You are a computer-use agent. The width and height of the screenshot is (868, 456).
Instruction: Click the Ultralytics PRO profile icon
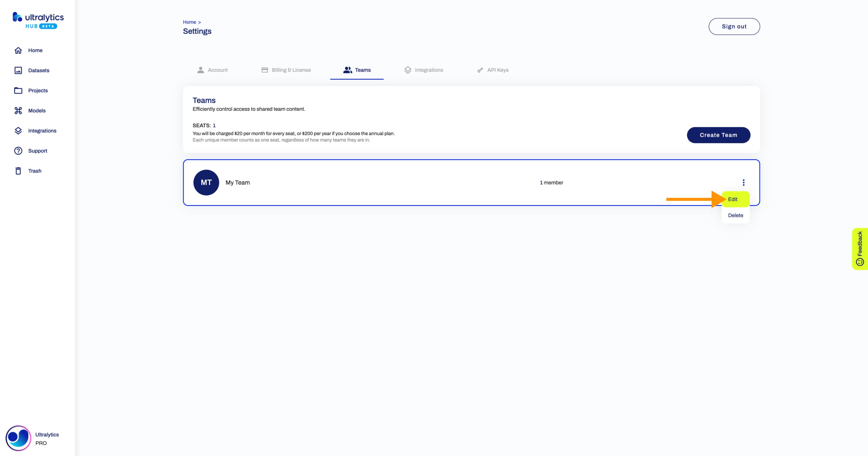click(18, 438)
